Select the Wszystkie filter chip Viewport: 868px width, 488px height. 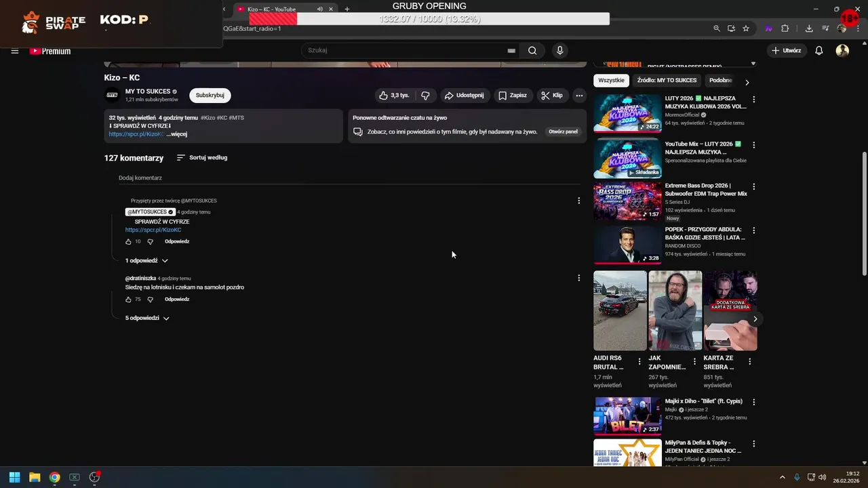[611, 80]
